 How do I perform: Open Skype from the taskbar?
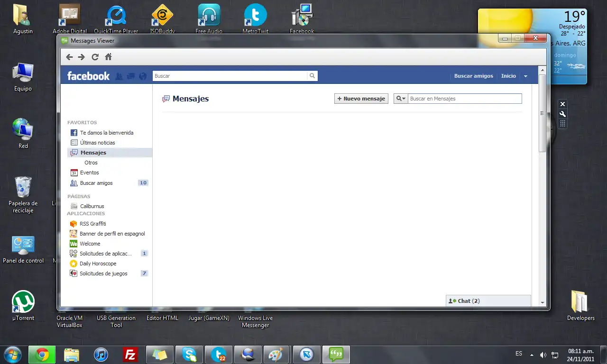[x=189, y=355]
